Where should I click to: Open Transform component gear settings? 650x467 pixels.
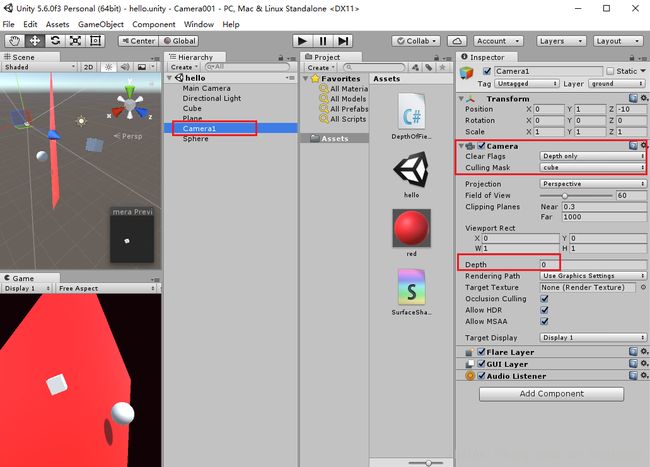(644, 98)
